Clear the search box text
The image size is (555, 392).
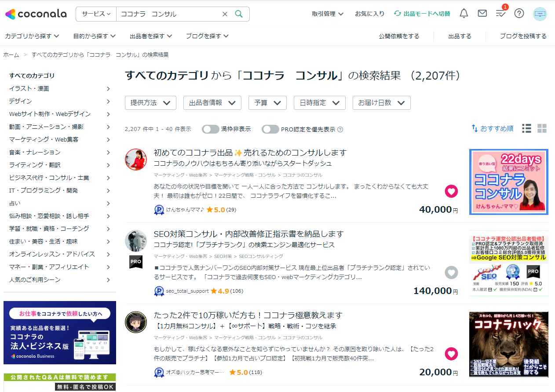point(225,14)
